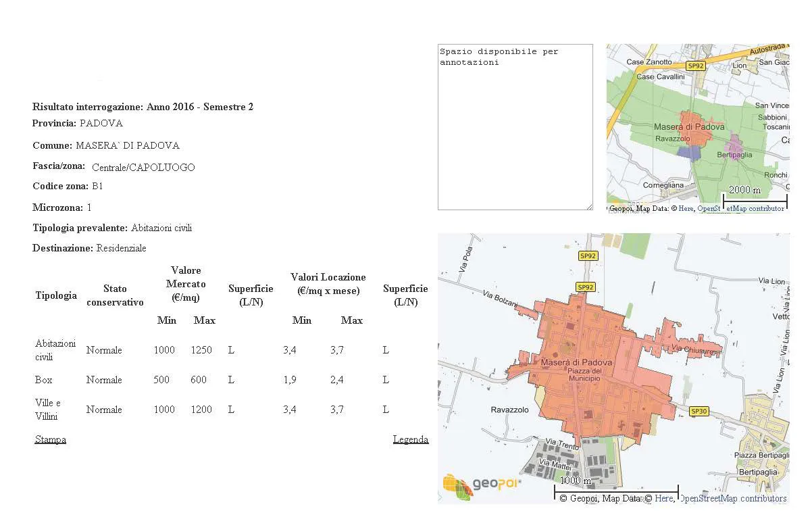Open the Here link in small map credits
The height and width of the screenshot is (513, 812).
pyautogui.click(x=686, y=209)
